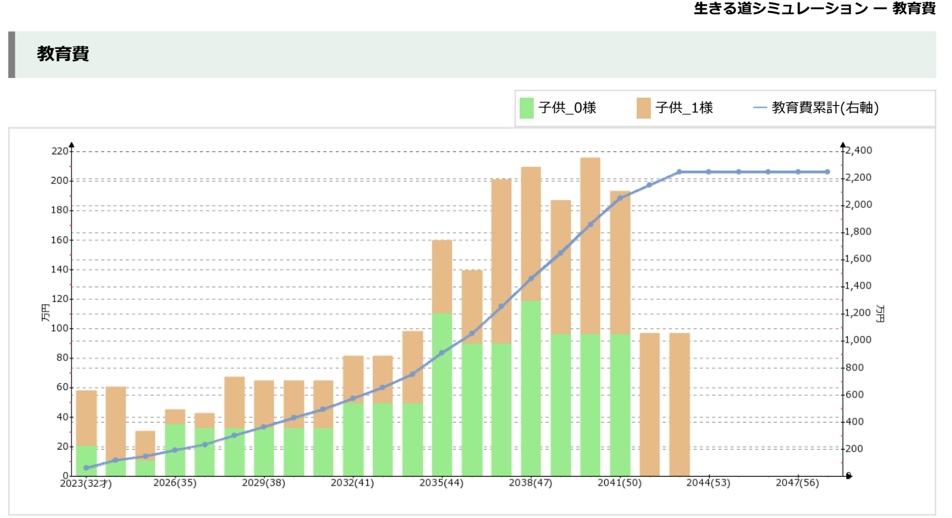Click the last cumulative line point on right
This screenshot has width=952, height=518.
pyautogui.click(x=827, y=172)
